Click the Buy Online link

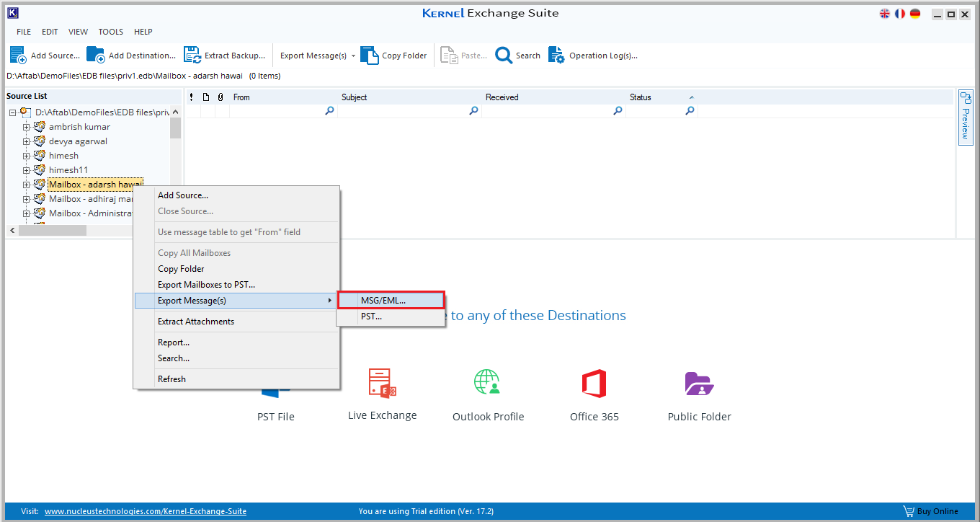point(937,511)
